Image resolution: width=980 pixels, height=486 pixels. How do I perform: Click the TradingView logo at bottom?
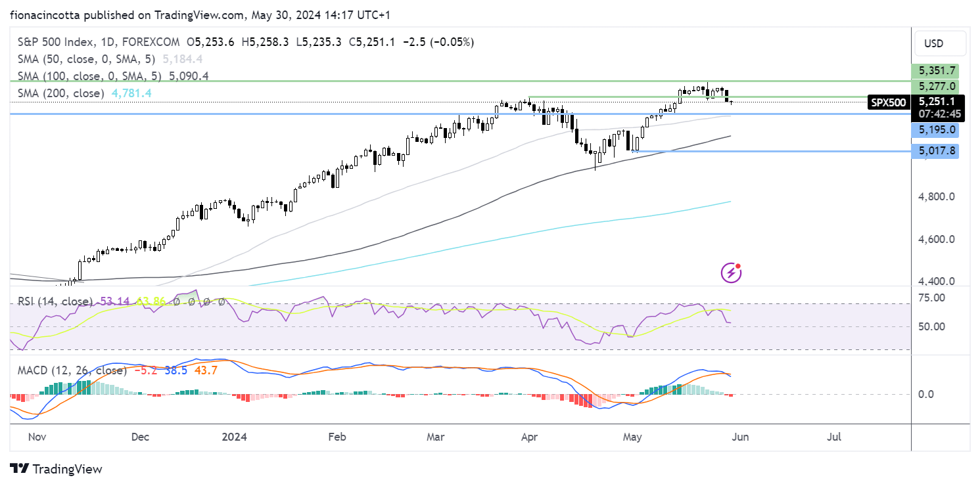point(57,469)
